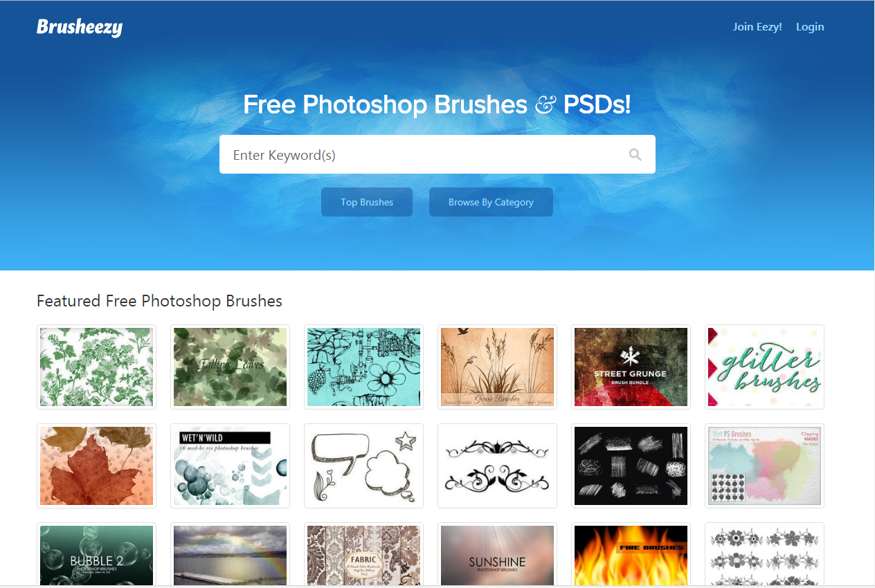This screenshot has width=875, height=588.
Task: Select the glitter brushes thumbnail
Action: [x=764, y=367]
